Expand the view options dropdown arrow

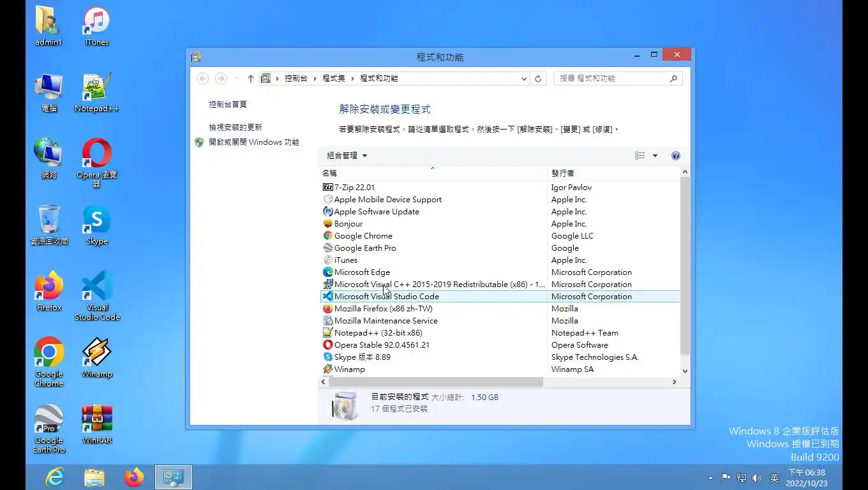pyautogui.click(x=655, y=156)
